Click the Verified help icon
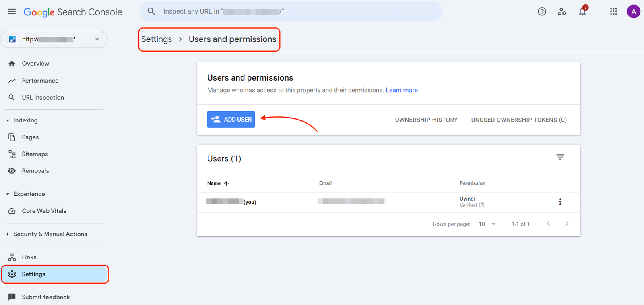644x305 pixels. (482, 205)
